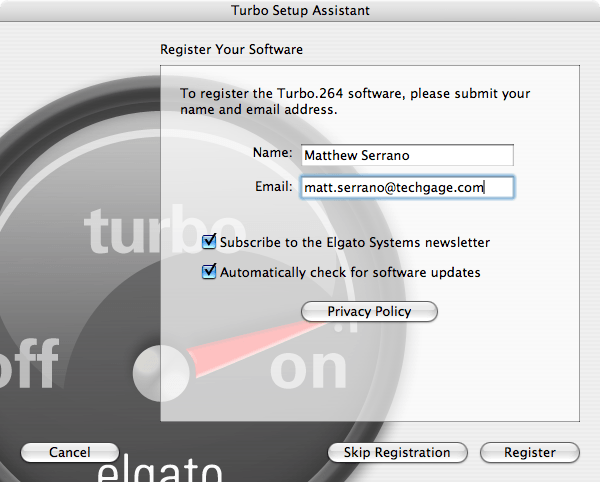This screenshot has width=600, height=482.
Task: Click the 'Name:' label
Action: tap(272, 153)
